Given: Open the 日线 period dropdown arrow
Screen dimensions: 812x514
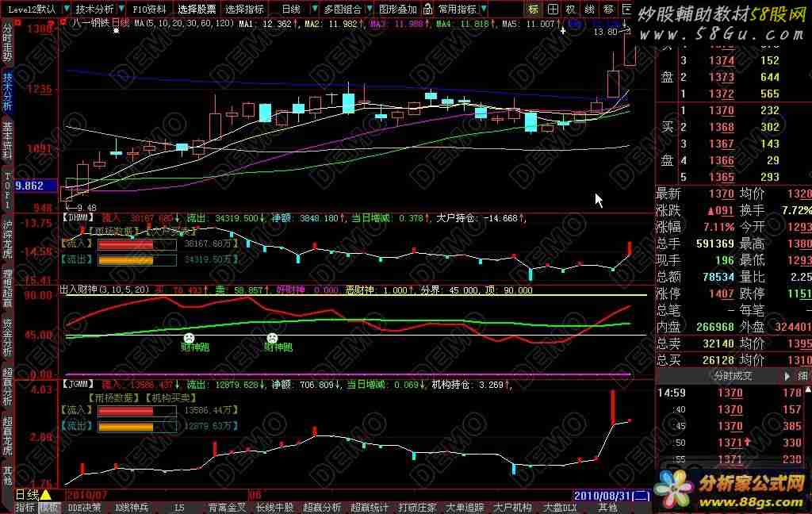Looking at the screenshot, I should 314,9.
